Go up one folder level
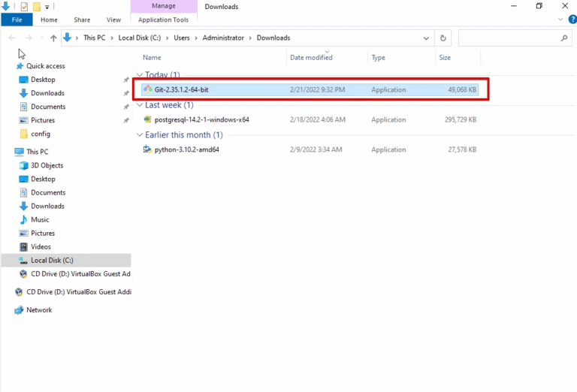 coord(54,38)
